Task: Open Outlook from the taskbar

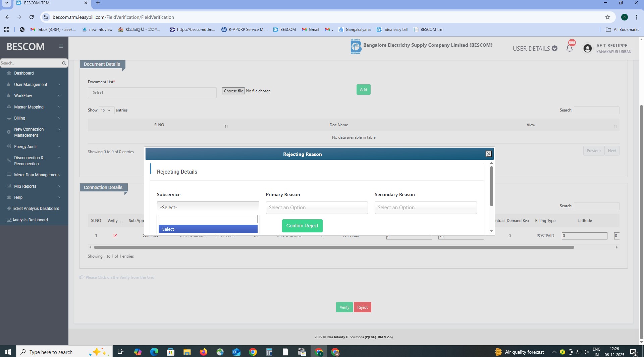Action: tap(236, 352)
